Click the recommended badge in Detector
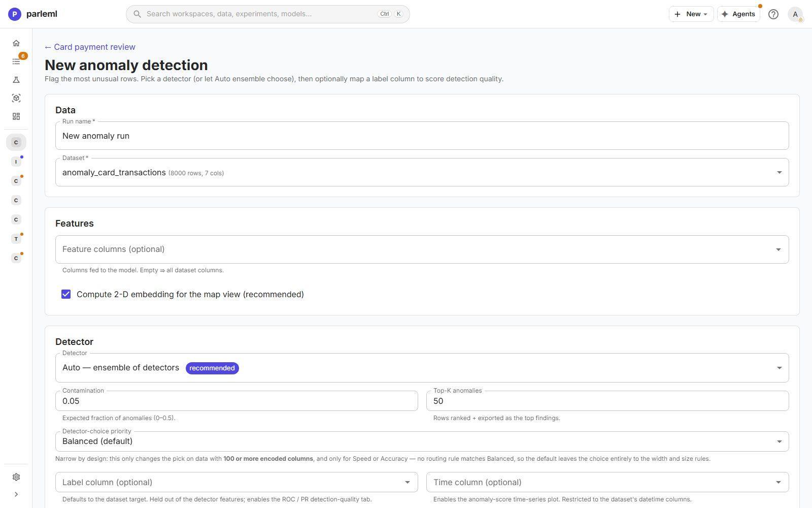This screenshot has height=508, width=812. click(x=212, y=368)
